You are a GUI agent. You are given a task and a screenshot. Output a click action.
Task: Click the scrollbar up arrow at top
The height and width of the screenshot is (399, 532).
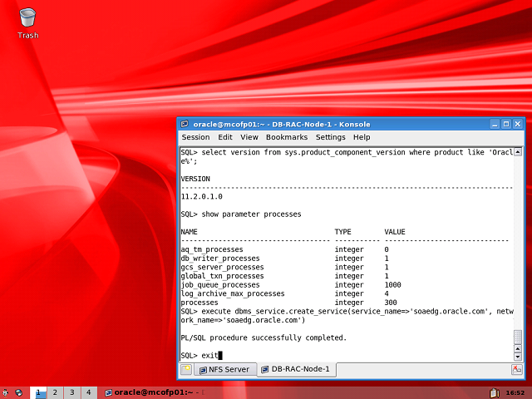[518, 152]
